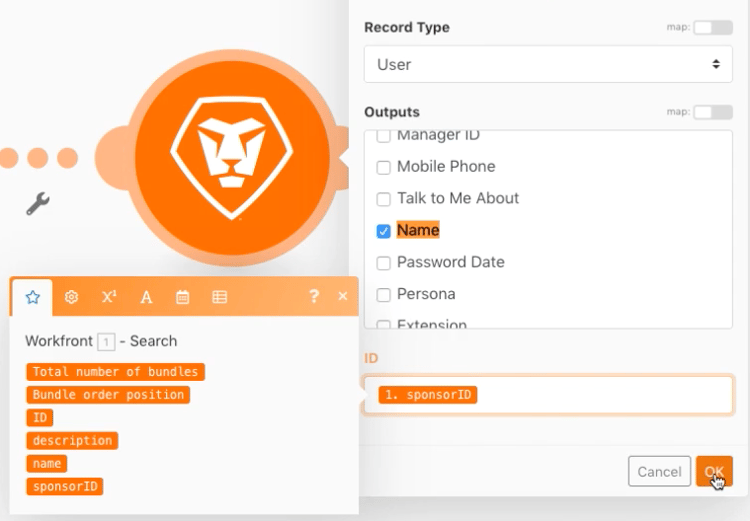Open the Workfront lion module
The width and height of the screenshot is (750, 521).
tap(232, 158)
